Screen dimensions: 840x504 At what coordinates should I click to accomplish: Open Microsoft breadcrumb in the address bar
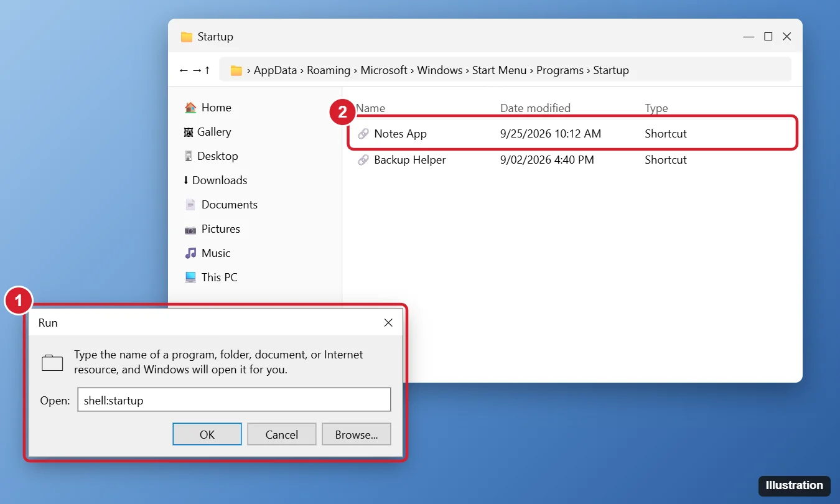[x=385, y=70]
